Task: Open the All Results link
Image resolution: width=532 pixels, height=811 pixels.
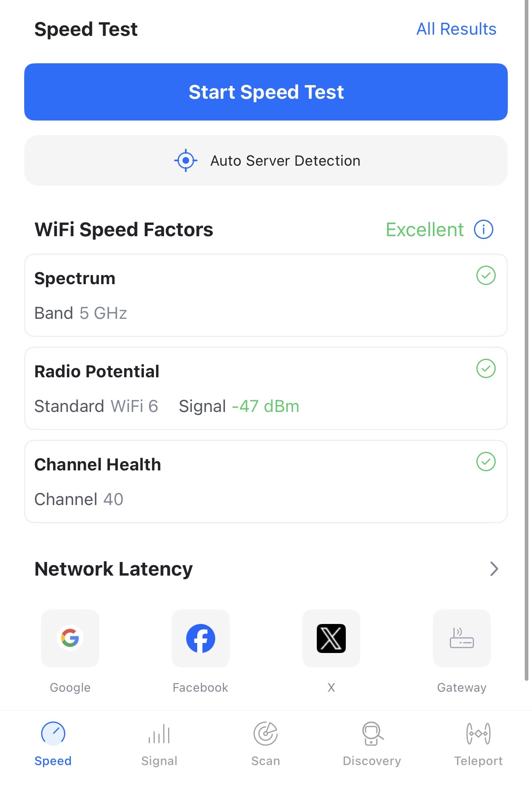Action: click(x=456, y=29)
